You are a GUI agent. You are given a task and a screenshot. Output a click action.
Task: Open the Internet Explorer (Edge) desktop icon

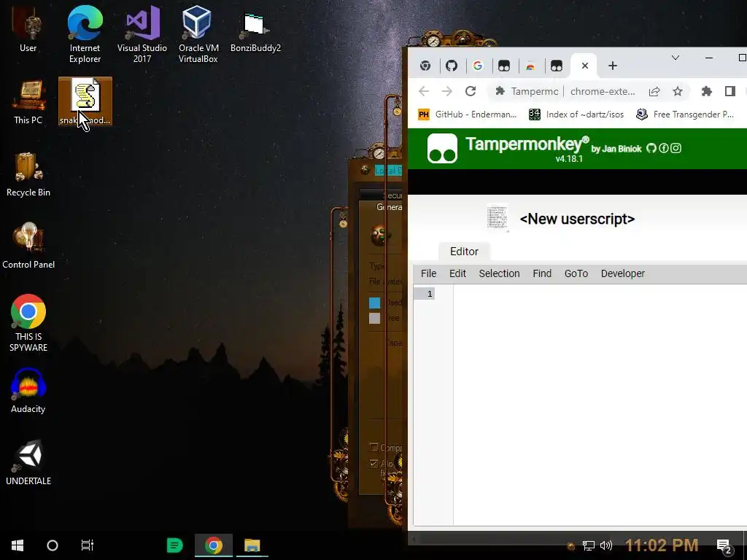point(85,34)
